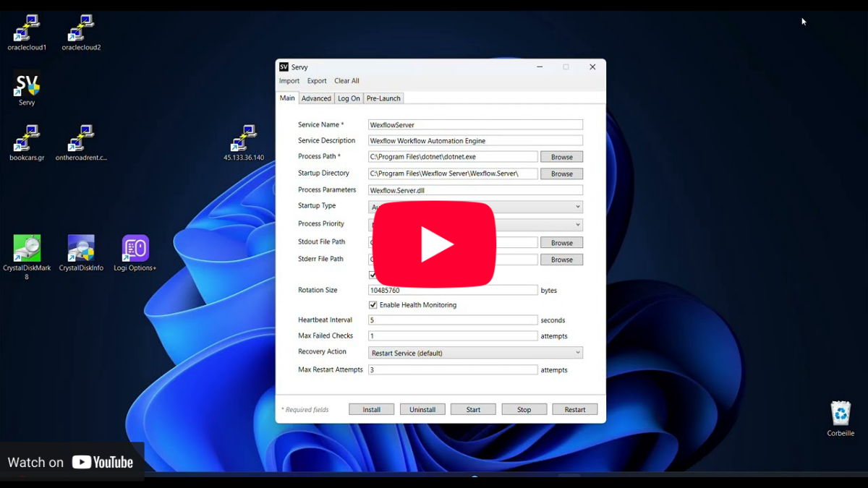This screenshot has width=868, height=488.
Task: Click the Service Description field
Action: click(475, 141)
